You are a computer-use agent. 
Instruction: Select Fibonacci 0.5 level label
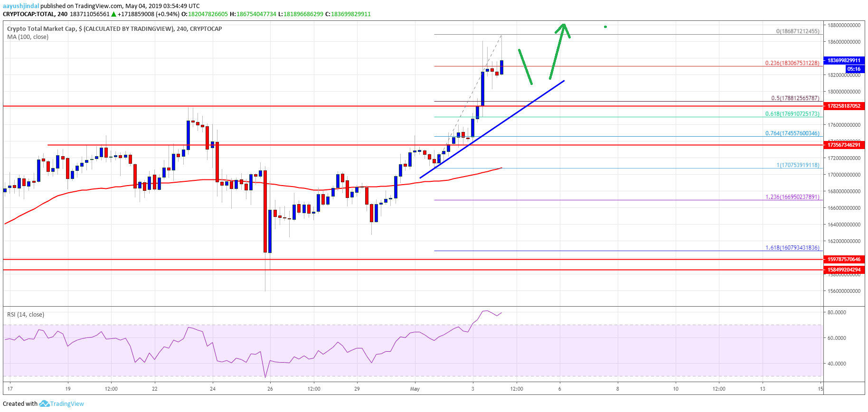pyautogui.click(x=795, y=98)
